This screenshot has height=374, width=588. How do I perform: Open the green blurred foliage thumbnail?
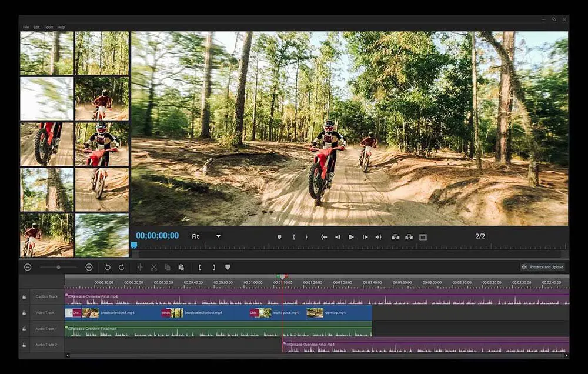click(102, 235)
